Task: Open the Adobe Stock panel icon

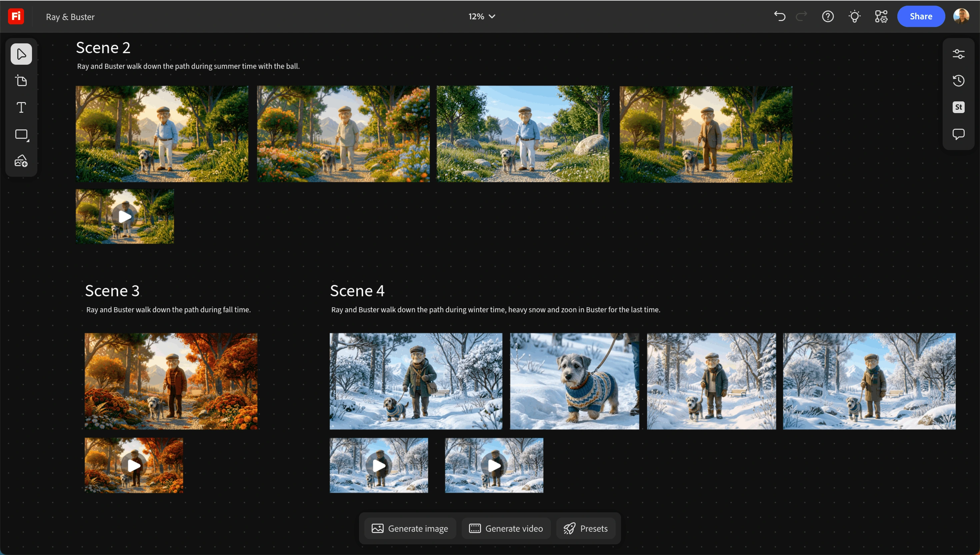Action: 958,107
